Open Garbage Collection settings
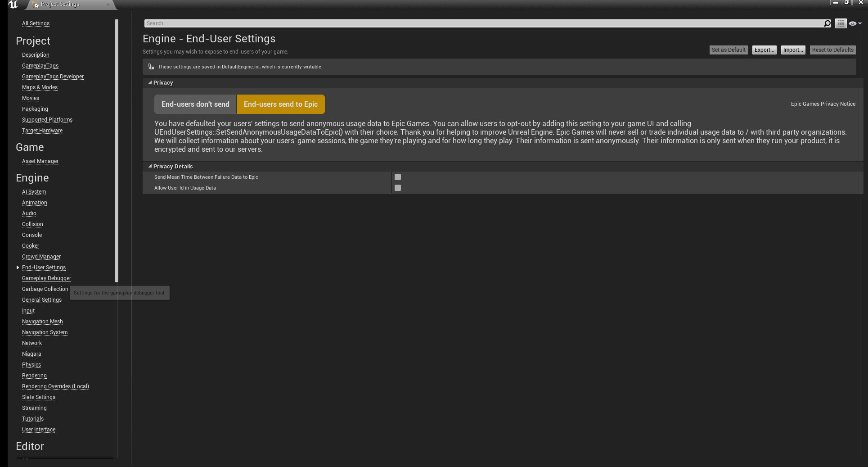 pyautogui.click(x=45, y=289)
